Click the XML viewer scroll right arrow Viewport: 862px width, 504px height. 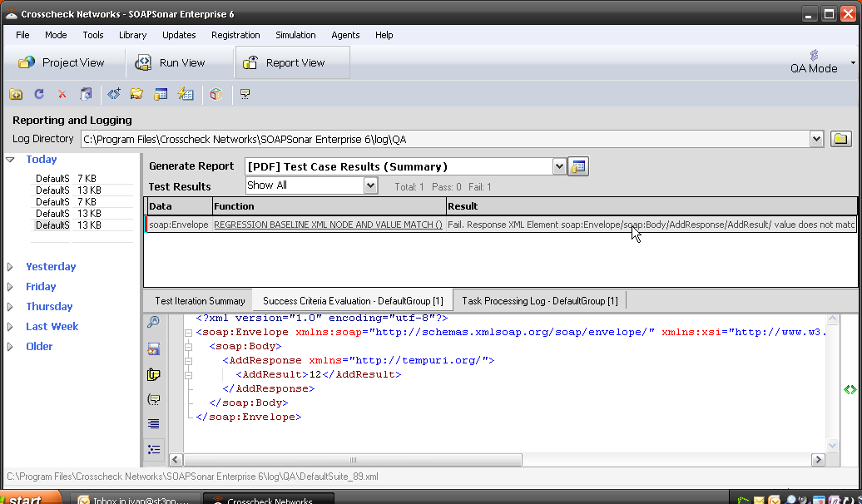tap(818, 459)
